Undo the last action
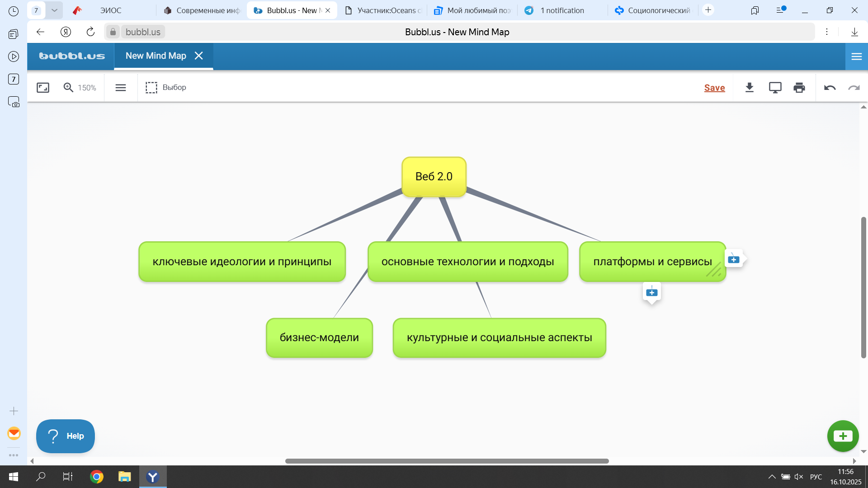868x488 pixels. [x=830, y=88]
